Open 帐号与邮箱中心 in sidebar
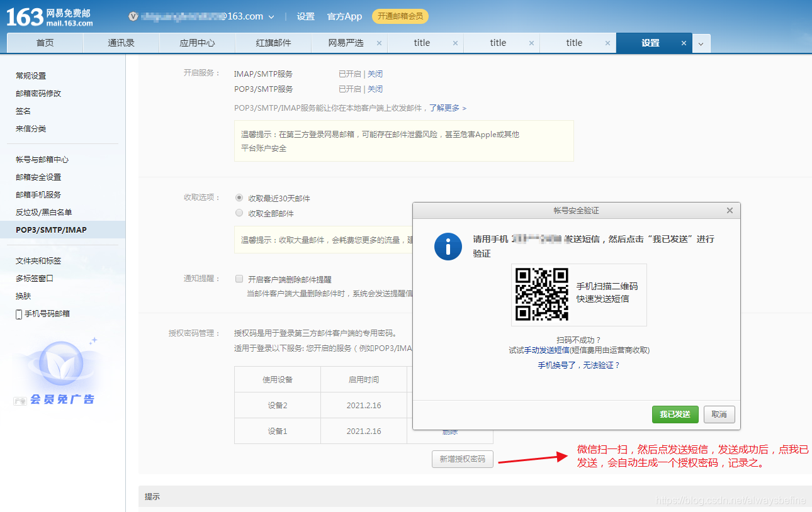 [x=42, y=159]
